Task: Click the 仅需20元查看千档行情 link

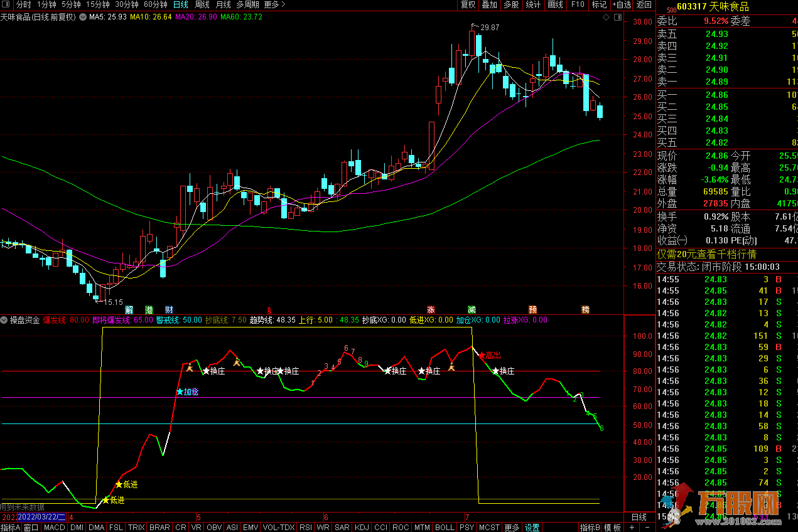Action: (706, 254)
